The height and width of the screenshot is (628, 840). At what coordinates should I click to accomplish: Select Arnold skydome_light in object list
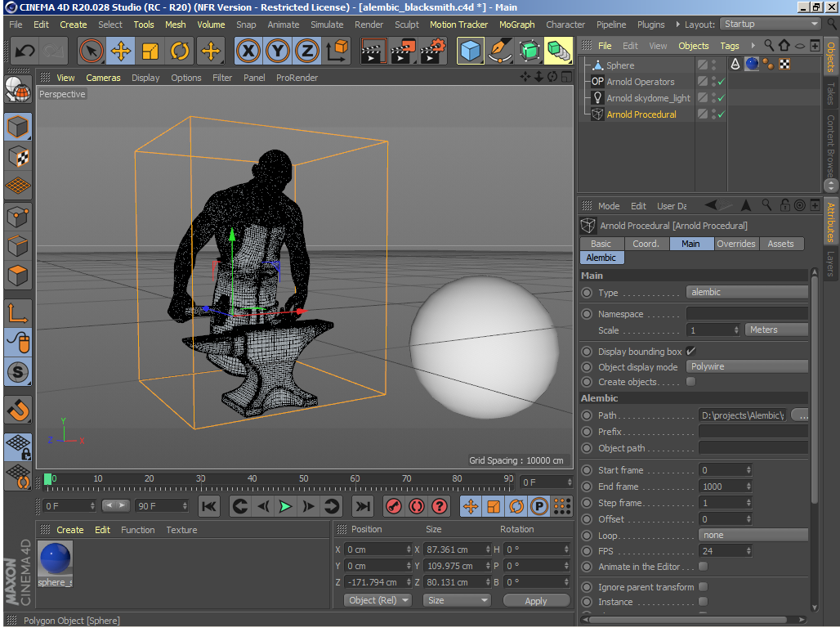tap(648, 98)
